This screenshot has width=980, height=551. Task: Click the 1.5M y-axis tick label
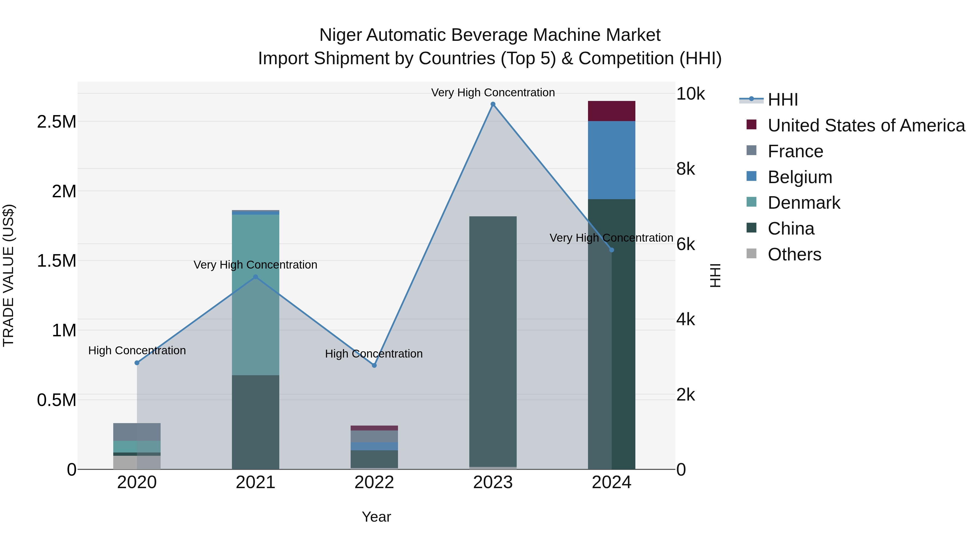57,261
